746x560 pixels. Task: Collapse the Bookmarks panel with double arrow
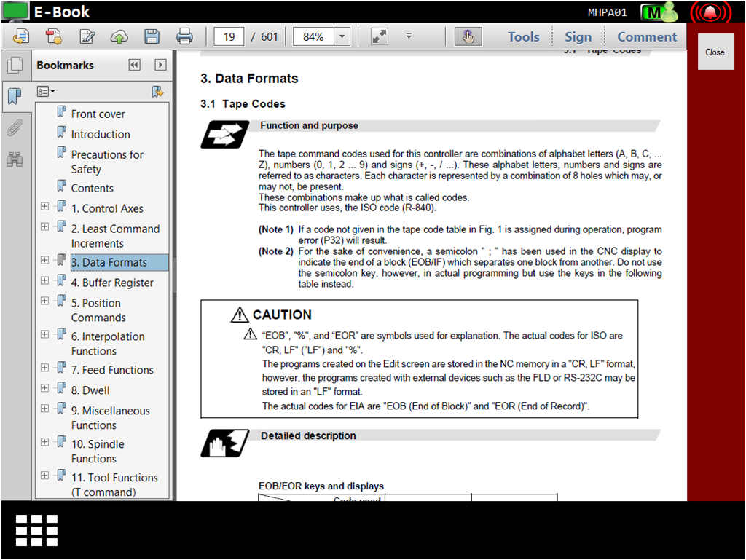pos(134,65)
